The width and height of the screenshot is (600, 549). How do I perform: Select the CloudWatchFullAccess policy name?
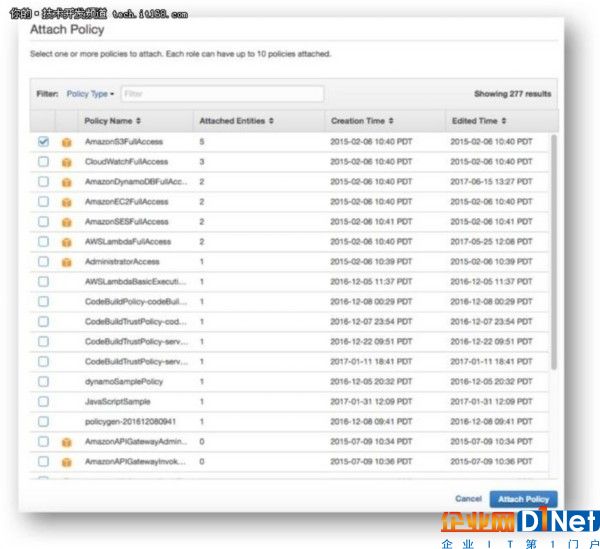(x=127, y=161)
